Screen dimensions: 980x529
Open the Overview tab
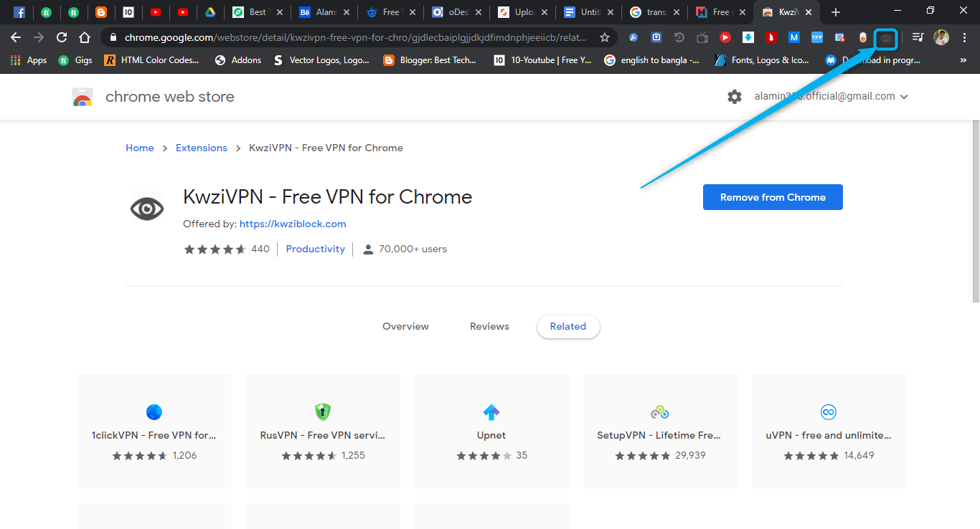pyautogui.click(x=405, y=326)
